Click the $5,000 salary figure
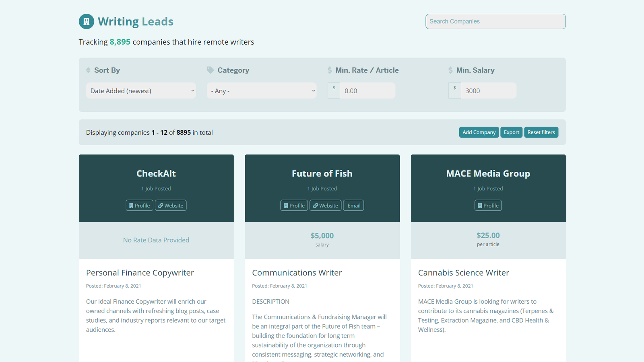 click(322, 236)
